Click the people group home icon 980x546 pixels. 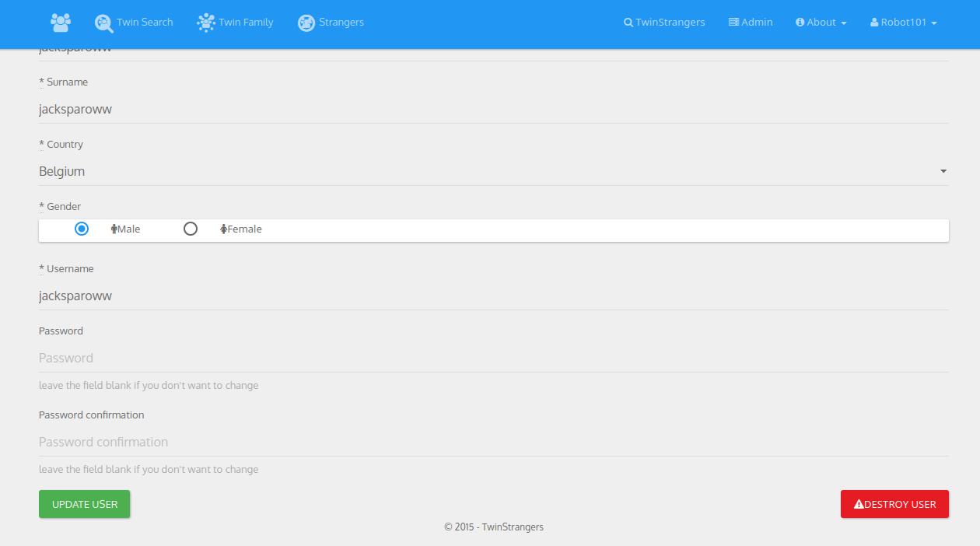pos(61,23)
